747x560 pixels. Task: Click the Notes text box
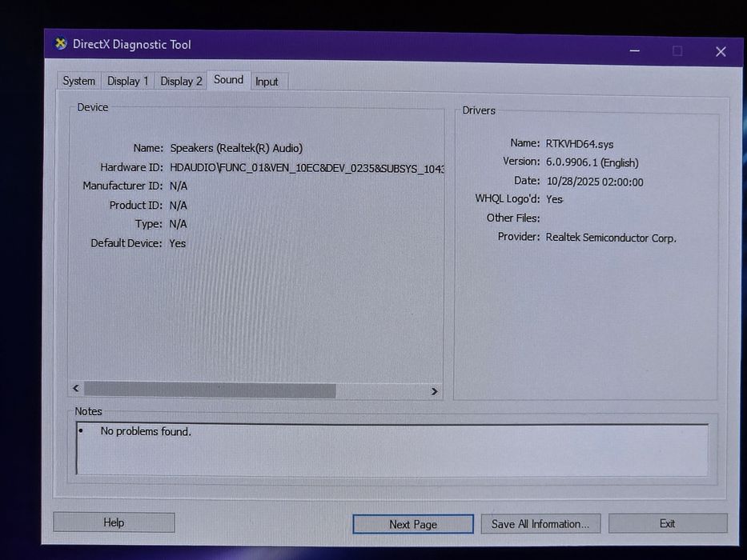[392, 449]
